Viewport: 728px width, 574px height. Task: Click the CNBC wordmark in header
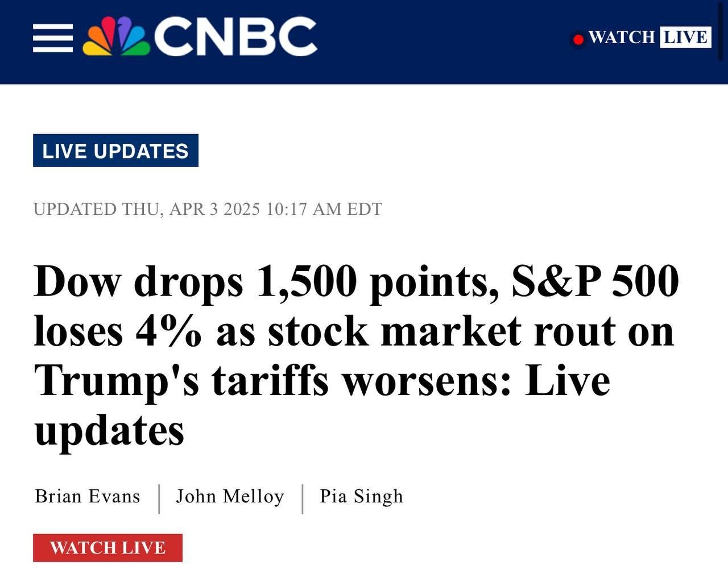tap(235, 37)
